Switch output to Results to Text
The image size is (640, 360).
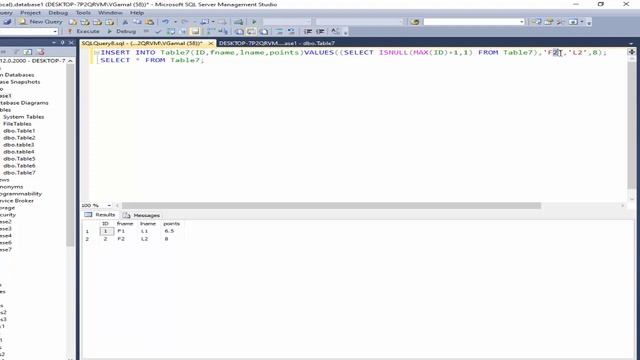click(239, 31)
